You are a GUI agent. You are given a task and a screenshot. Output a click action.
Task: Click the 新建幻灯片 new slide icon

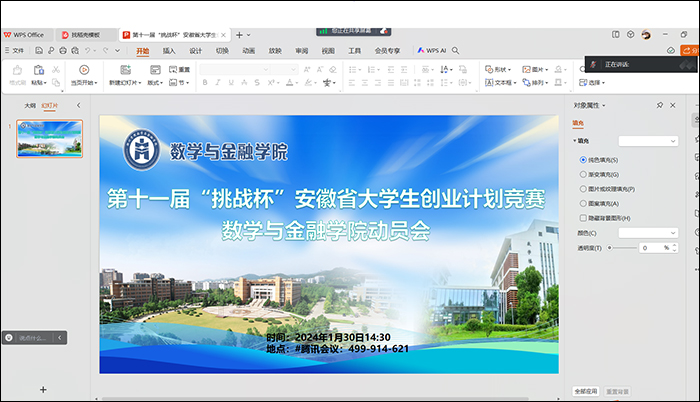(x=126, y=70)
